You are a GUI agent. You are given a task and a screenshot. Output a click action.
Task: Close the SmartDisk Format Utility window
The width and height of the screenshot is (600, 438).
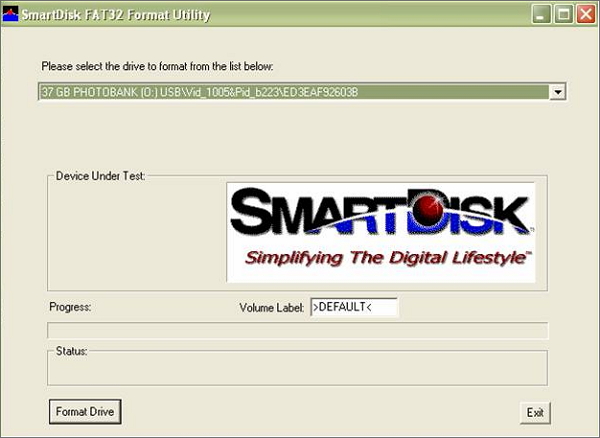pyautogui.click(x=586, y=14)
